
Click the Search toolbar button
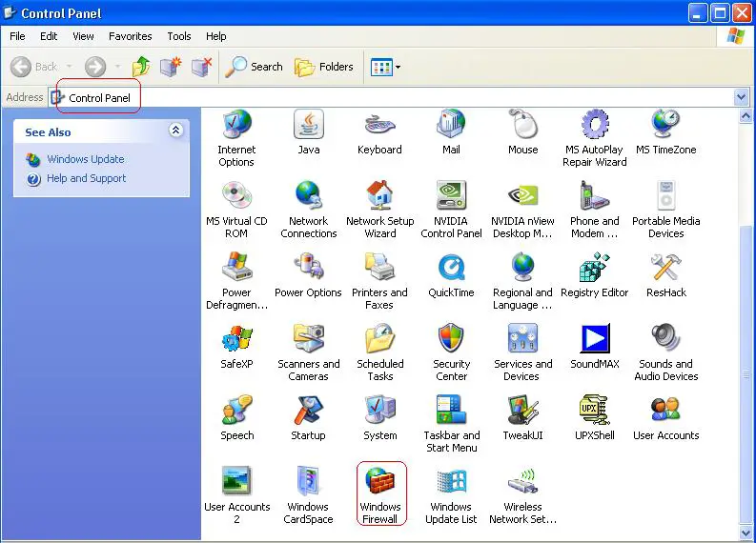(x=255, y=67)
